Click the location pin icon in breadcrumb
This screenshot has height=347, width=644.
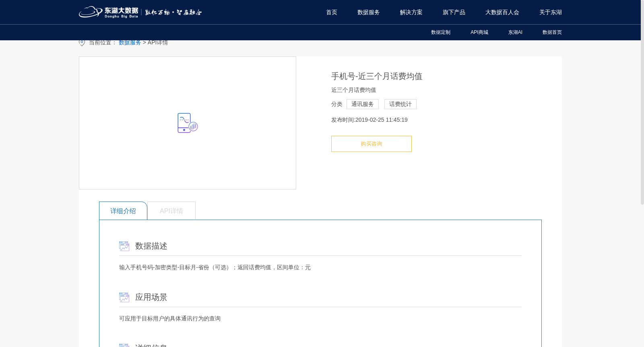82,43
